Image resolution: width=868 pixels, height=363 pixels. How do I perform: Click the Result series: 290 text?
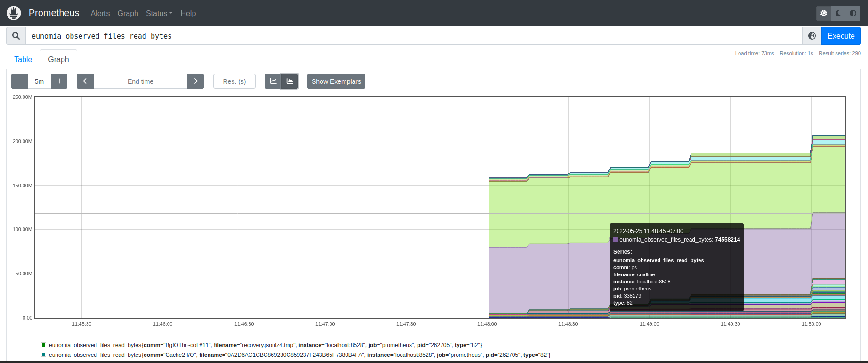click(x=840, y=53)
